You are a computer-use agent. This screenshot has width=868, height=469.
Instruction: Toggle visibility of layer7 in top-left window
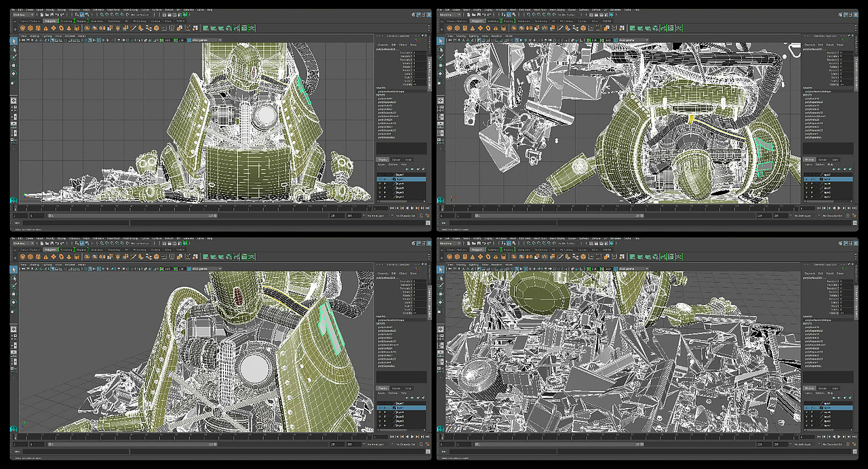(380, 175)
